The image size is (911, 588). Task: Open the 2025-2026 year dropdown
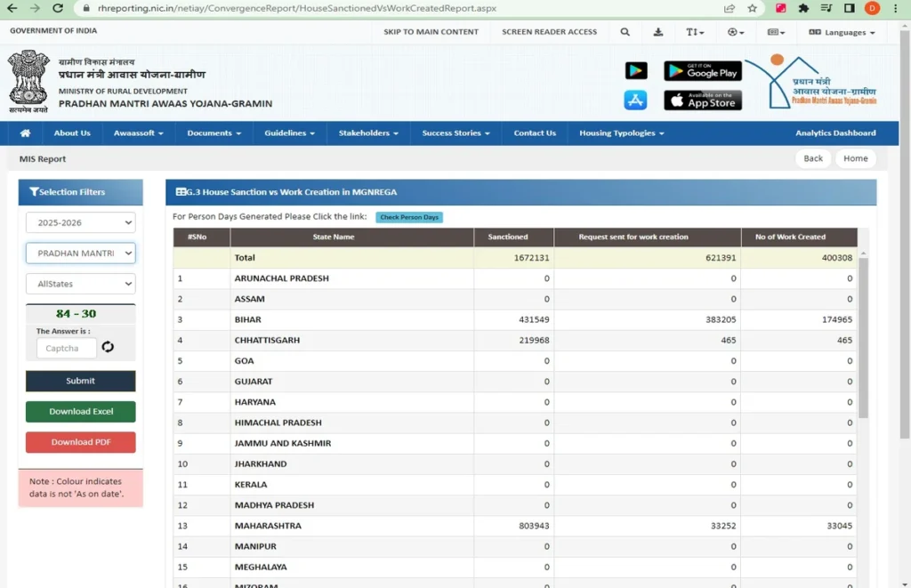click(x=81, y=222)
